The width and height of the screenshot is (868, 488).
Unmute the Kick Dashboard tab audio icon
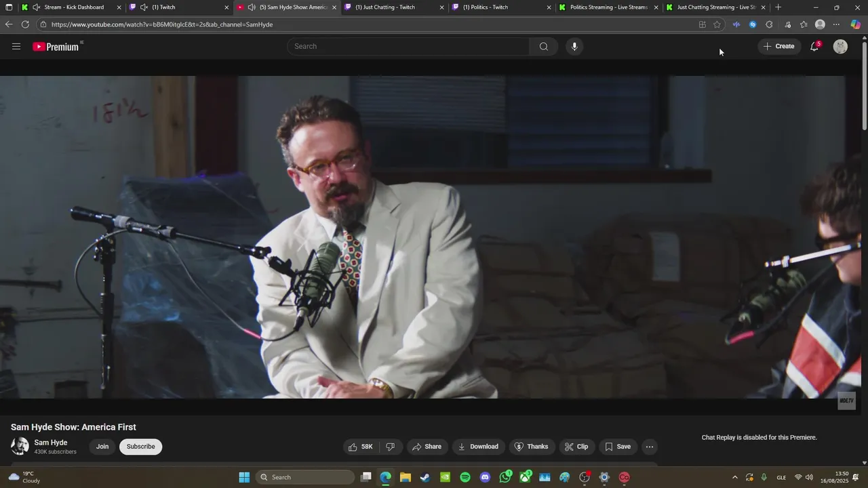tap(35, 7)
